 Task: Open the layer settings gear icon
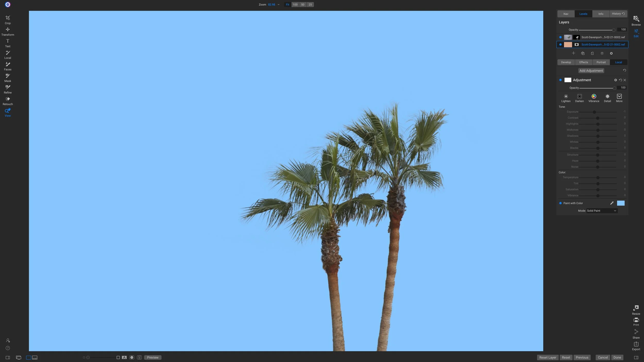pos(611,53)
